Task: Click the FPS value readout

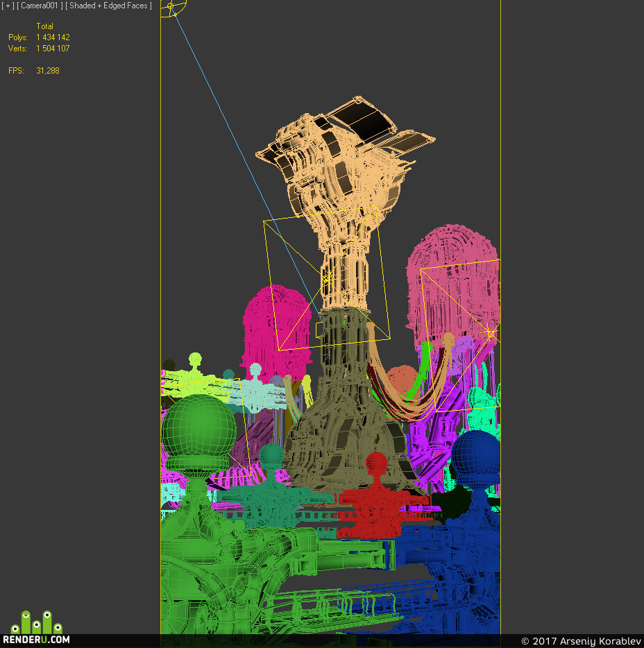Action: [48, 71]
